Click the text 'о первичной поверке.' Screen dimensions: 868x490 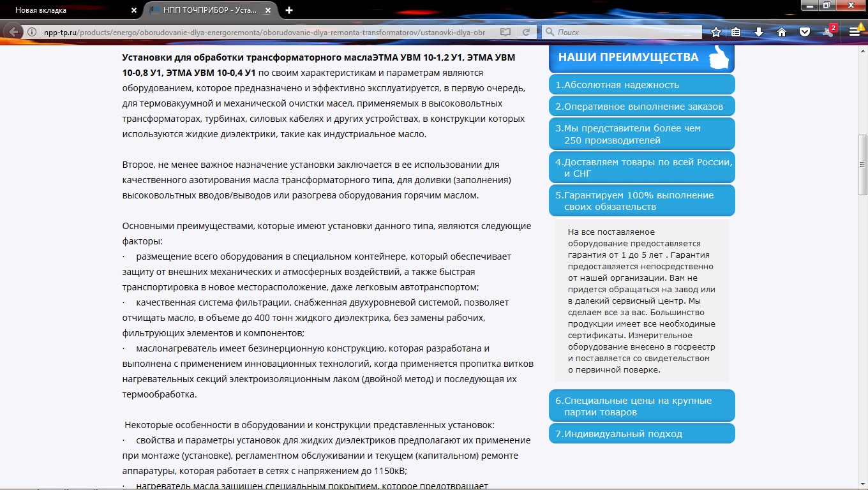click(x=614, y=370)
